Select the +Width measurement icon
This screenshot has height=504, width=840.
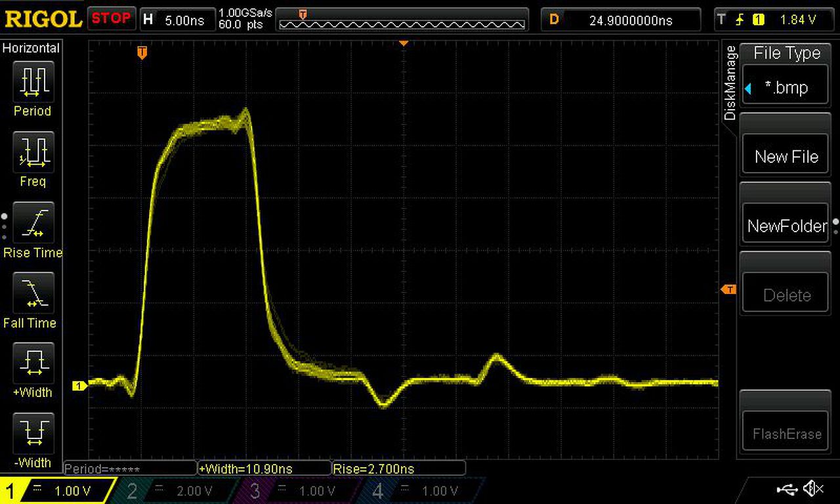point(33,362)
